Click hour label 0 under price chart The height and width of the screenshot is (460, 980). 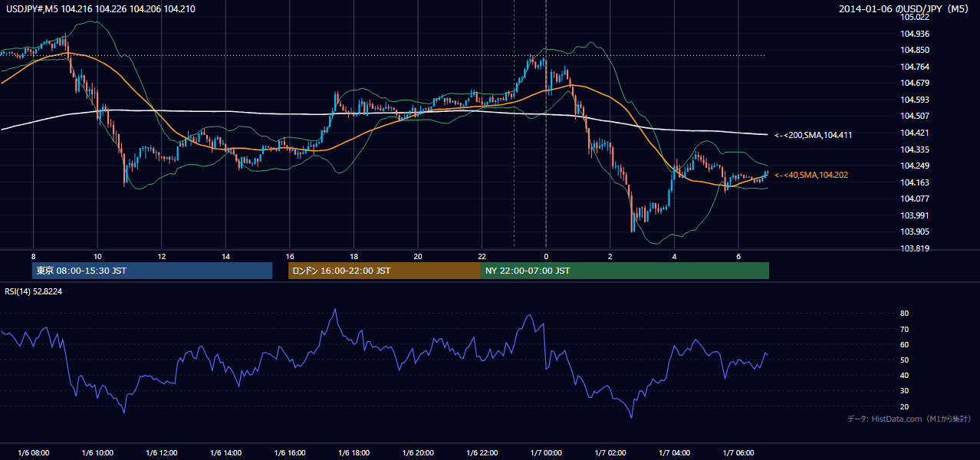coord(546,256)
